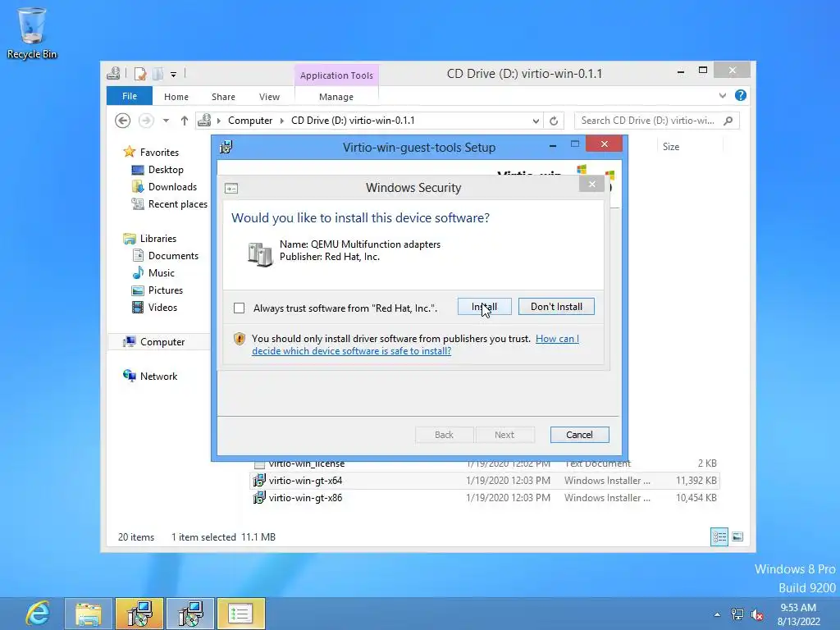This screenshot has height=630, width=840.
Task: Select Libraries in navigation pane
Action: pos(158,239)
